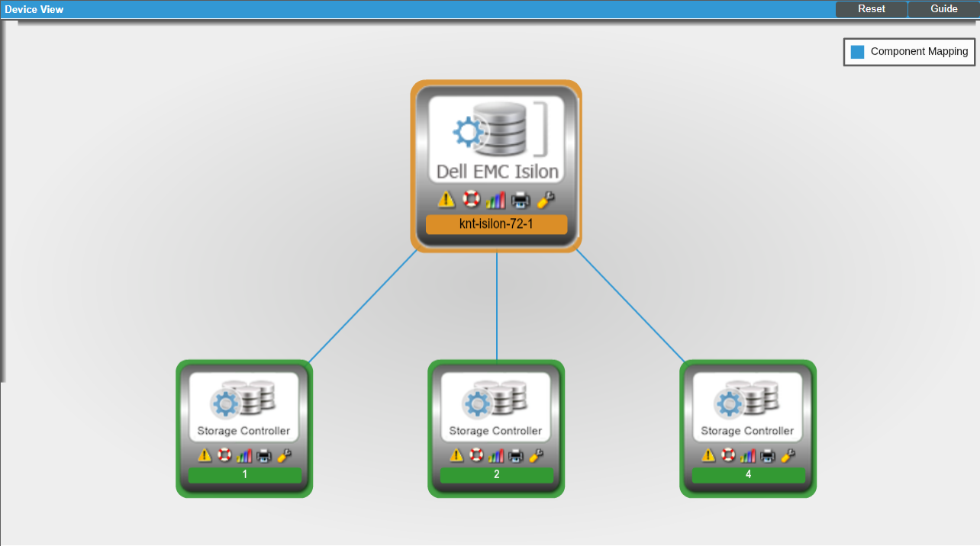This screenshot has width=980, height=546.
Task: Click warning icon on Storage Controller 4
Action: click(x=708, y=455)
